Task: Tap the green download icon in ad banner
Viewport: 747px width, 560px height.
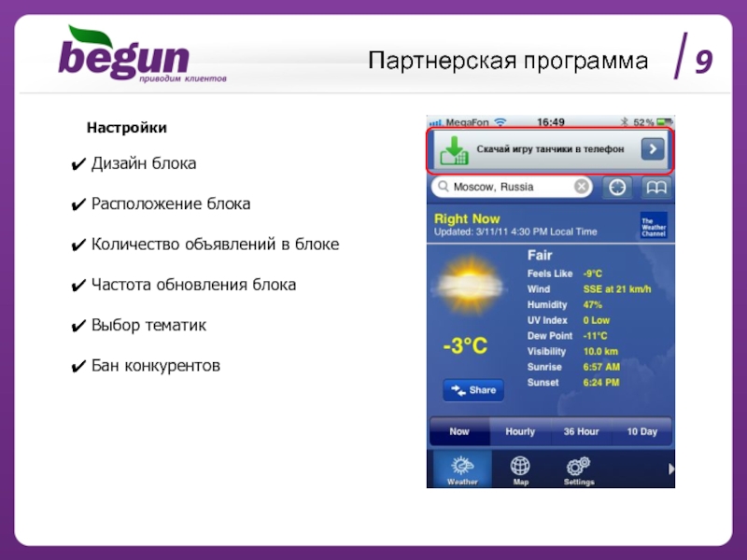Action: tap(454, 151)
